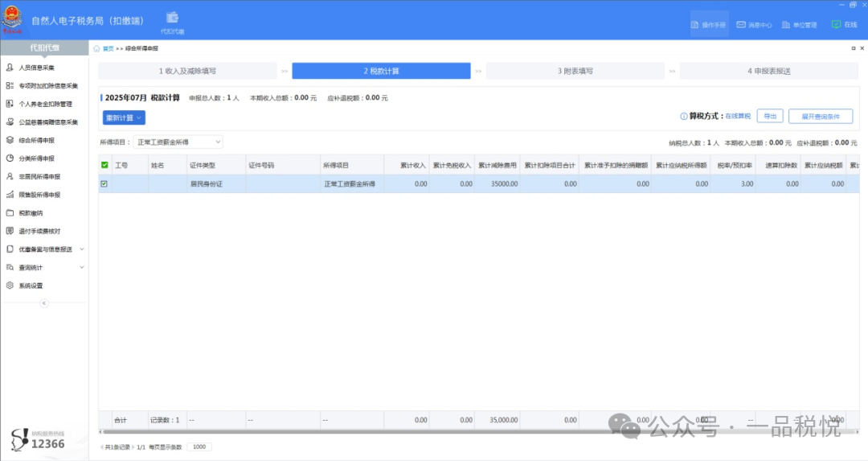Screen dimensions: 868x461
Task: Open the 所得项目 dropdown
Action: (x=178, y=142)
